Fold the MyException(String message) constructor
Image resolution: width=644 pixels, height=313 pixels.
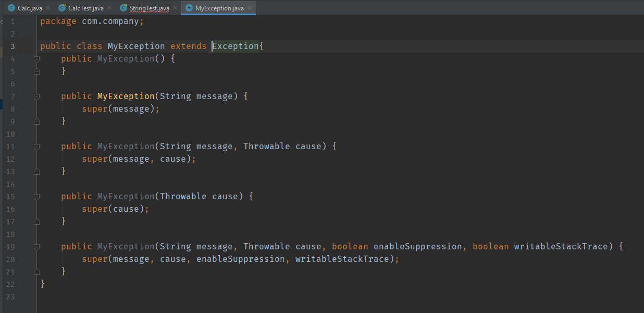[x=36, y=97]
